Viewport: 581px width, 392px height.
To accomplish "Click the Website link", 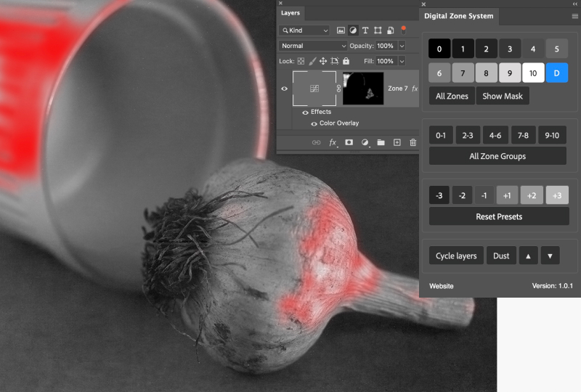I will click(x=442, y=286).
